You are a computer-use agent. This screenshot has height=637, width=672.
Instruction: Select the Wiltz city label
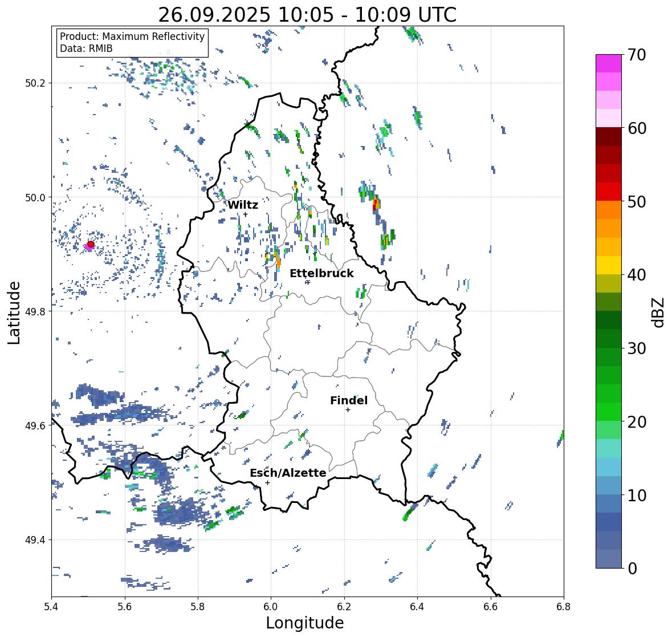(x=243, y=205)
